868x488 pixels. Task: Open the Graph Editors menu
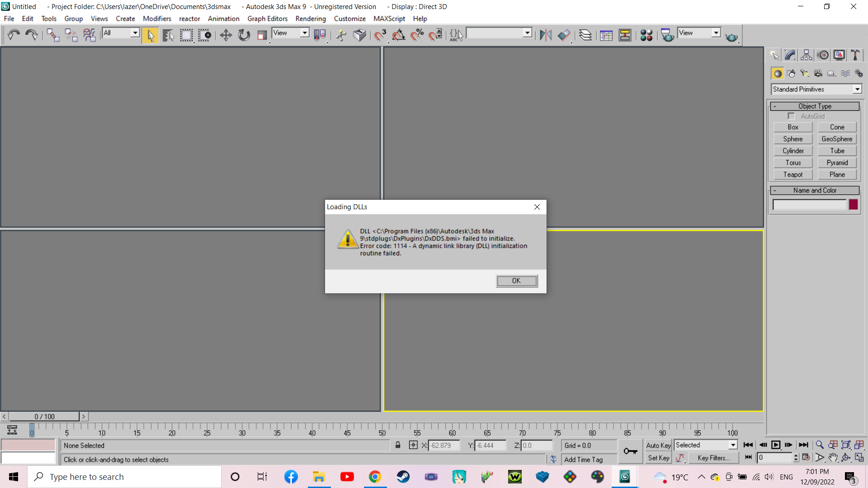tap(267, 19)
